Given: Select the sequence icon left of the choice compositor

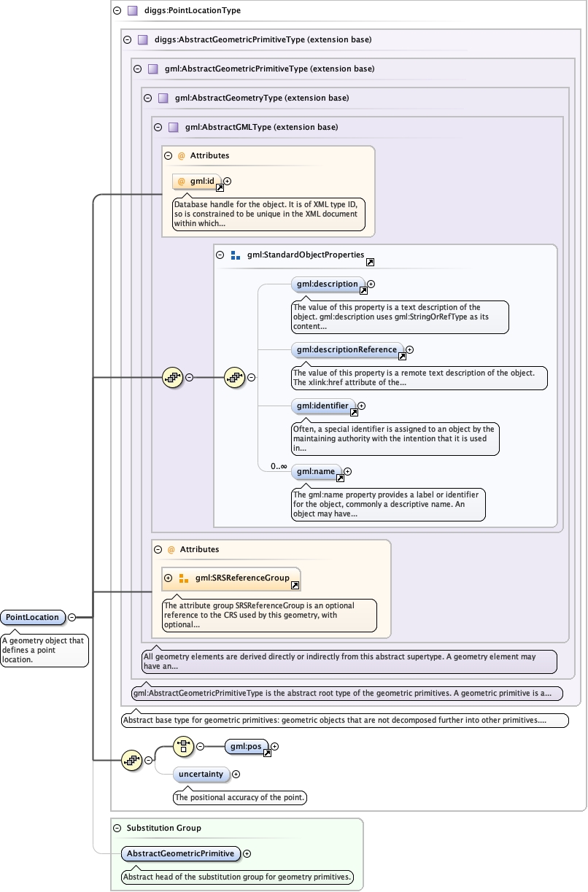Looking at the screenshot, I should [x=131, y=760].
